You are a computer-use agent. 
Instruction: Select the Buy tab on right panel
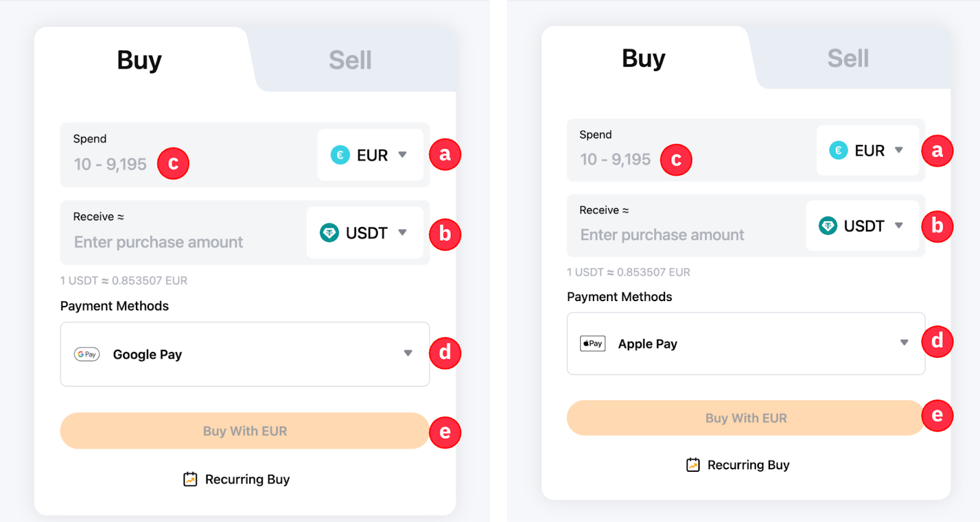click(x=643, y=58)
